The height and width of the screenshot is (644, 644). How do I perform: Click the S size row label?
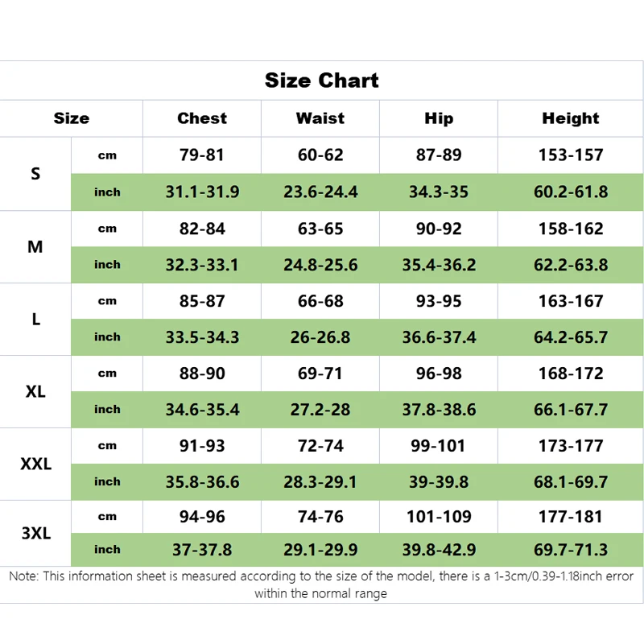point(35,174)
